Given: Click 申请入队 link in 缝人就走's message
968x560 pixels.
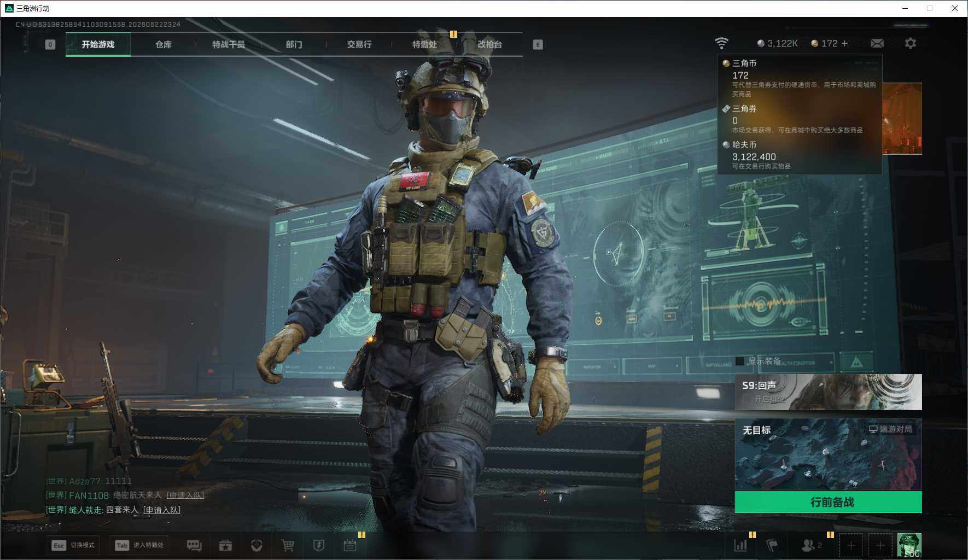Looking at the screenshot, I should (162, 510).
